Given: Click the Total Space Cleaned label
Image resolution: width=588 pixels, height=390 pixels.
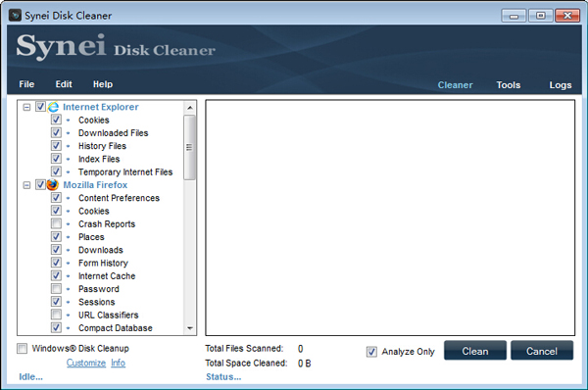Looking at the screenshot, I should coord(246,363).
